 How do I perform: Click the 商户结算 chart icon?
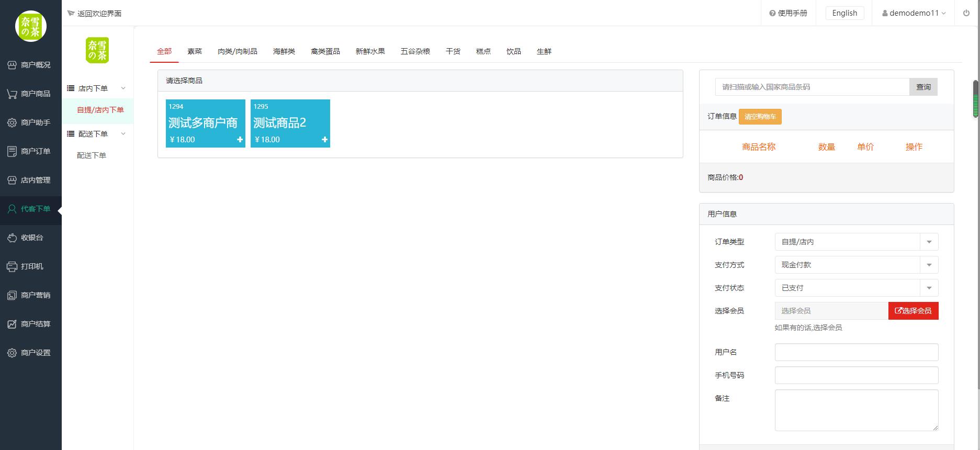pos(12,324)
